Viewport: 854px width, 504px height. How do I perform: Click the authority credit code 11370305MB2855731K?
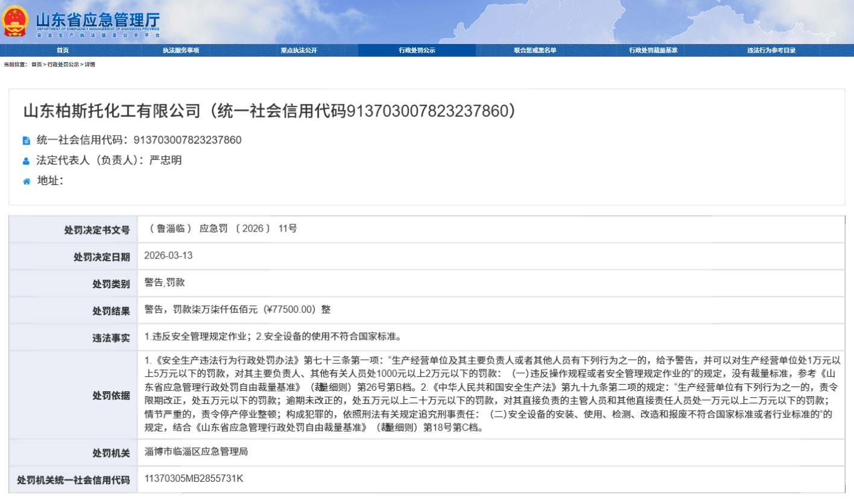(x=194, y=478)
